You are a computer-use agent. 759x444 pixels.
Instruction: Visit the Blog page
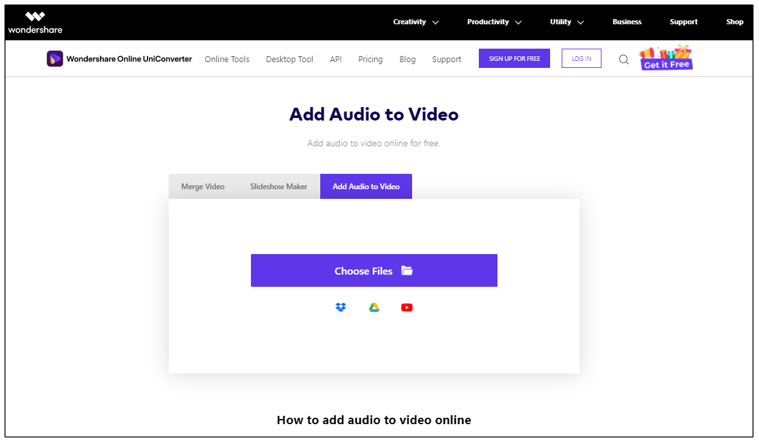coord(407,59)
